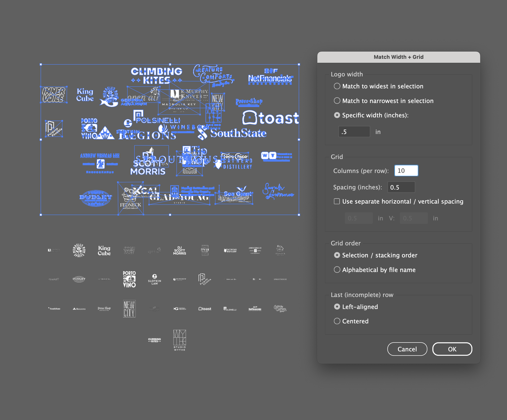Click large Inner Voice logo in selected cluster

point(54,95)
